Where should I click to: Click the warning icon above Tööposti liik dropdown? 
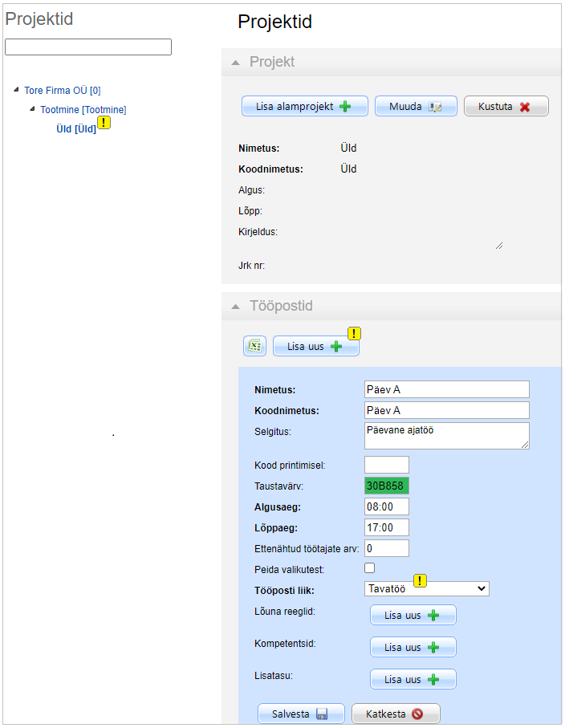pyautogui.click(x=420, y=581)
